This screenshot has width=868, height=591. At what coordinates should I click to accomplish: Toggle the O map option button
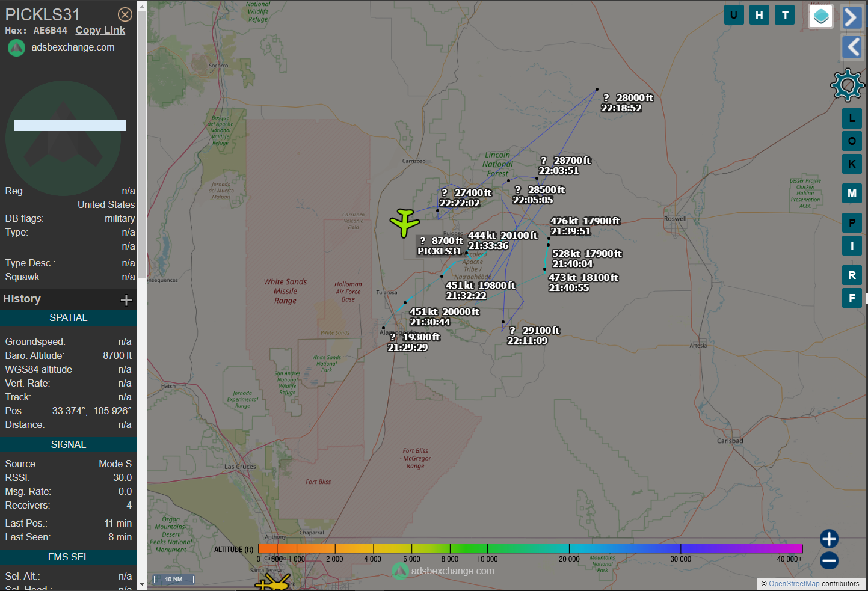(852, 141)
